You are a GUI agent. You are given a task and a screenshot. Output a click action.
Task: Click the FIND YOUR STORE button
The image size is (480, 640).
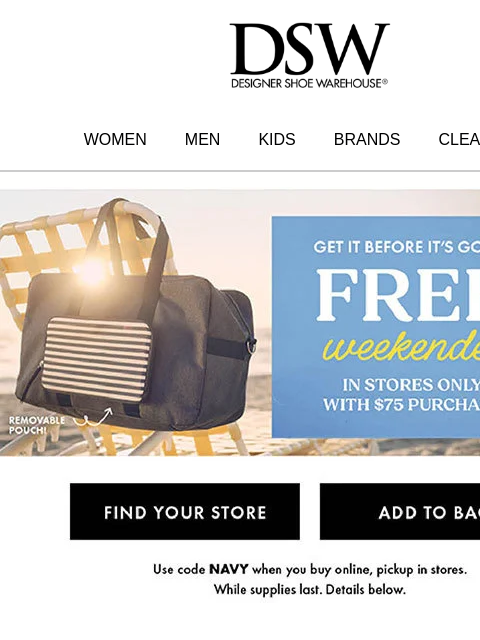pos(185,512)
